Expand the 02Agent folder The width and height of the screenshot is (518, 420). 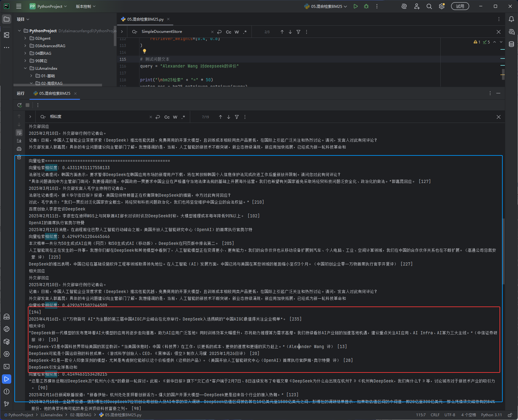point(25,38)
